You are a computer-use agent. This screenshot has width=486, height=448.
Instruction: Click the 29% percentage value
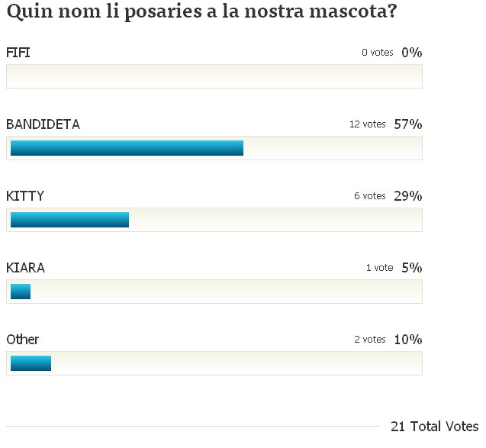(x=408, y=196)
